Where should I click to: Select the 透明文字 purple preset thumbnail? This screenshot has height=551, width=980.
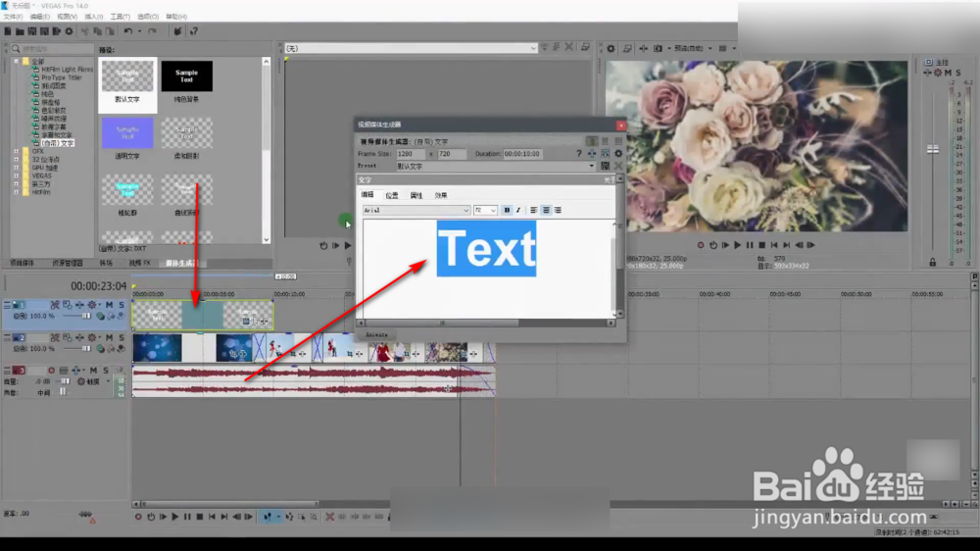(127, 133)
